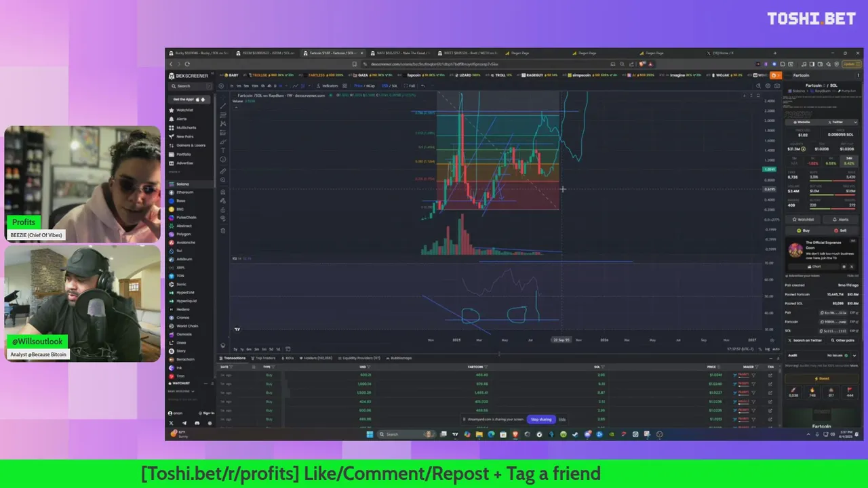
Task: Click the green Buy button in the token panel
Action: pyautogui.click(x=804, y=230)
